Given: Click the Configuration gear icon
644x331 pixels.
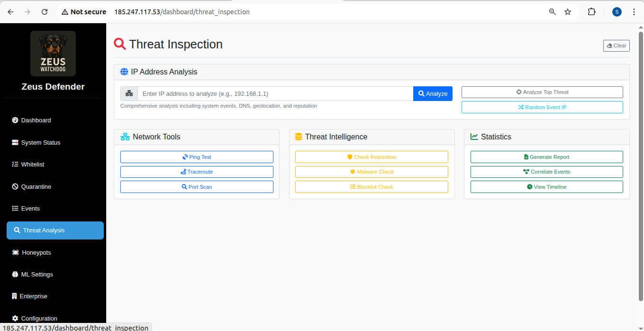Looking at the screenshot, I should pyautogui.click(x=15, y=319).
